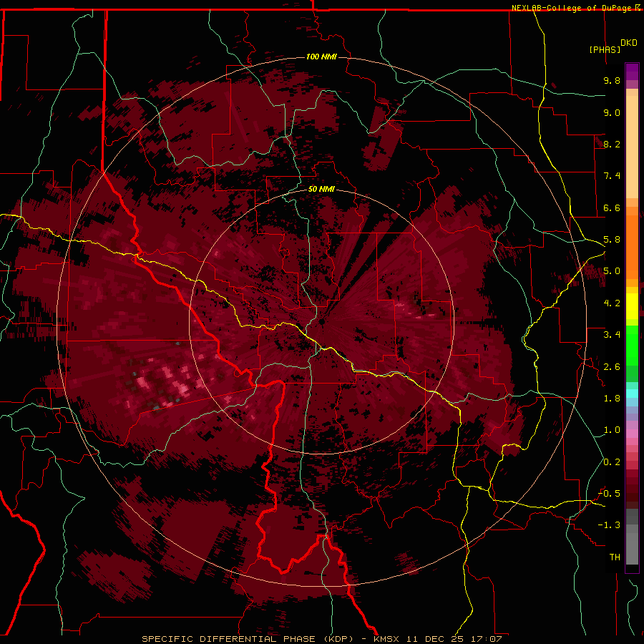Click the cyan segment of the color bar

pos(632,394)
